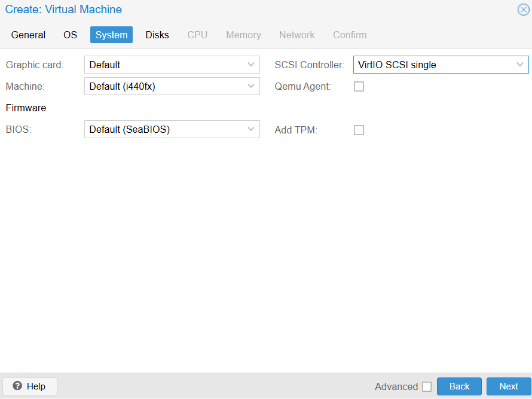Select the System tab
The width and height of the screenshot is (532, 399).
tap(111, 35)
